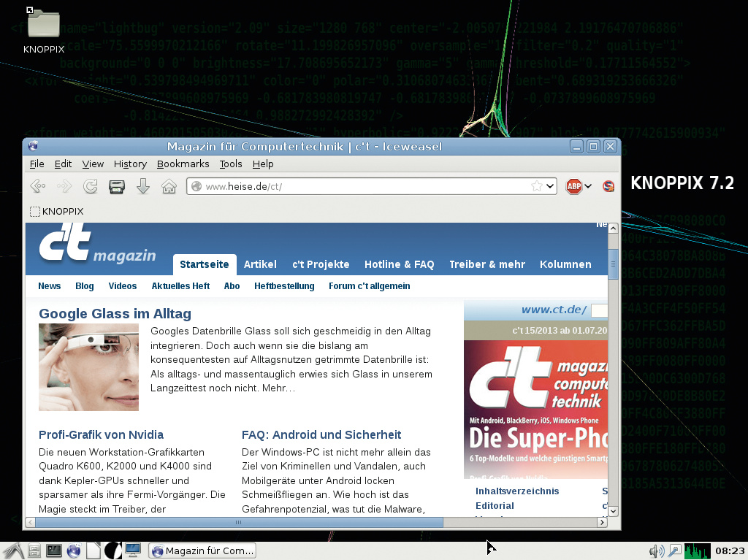Open the View menu
The width and height of the screenshot is (748, 560).
click(93, 164)
